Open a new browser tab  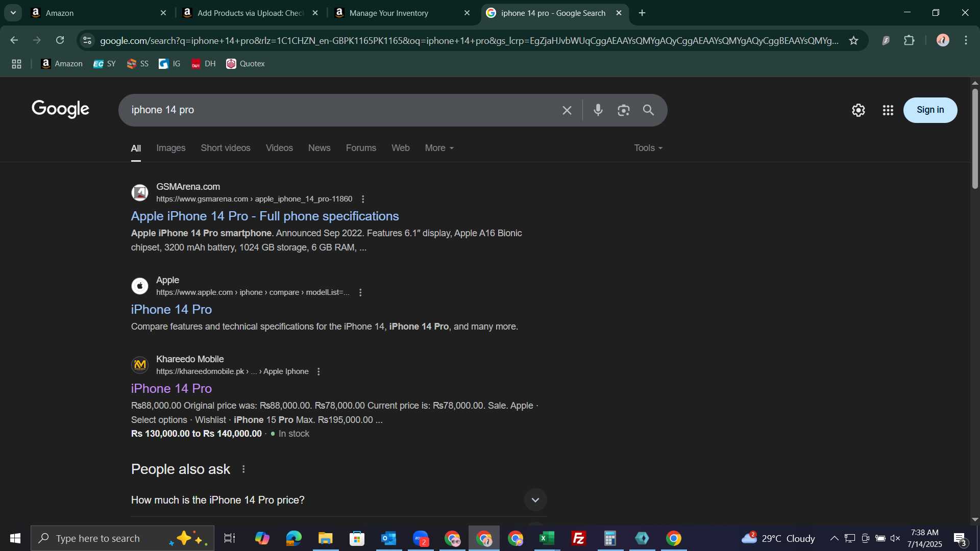[x=642, y=13]
